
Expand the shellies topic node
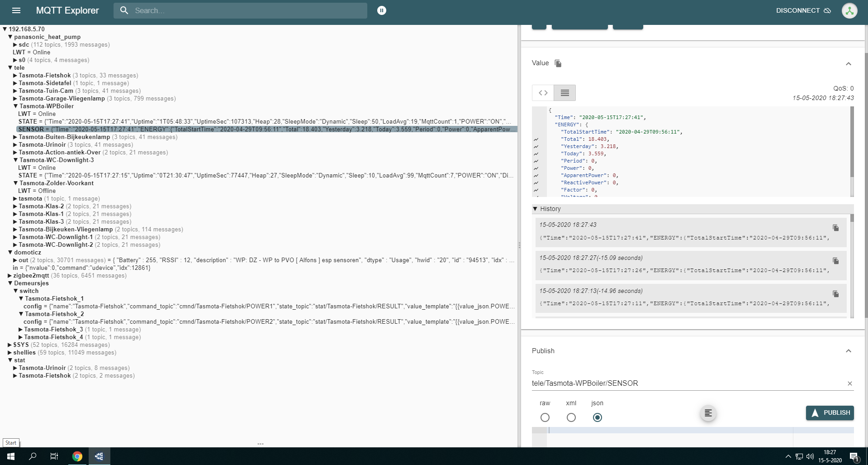10,352
